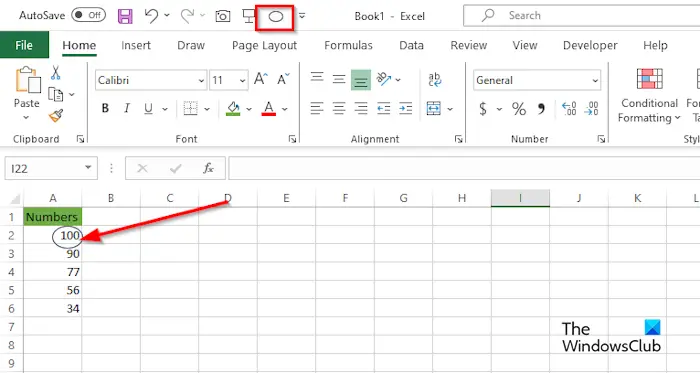
Task: Apply the green Fill Color bucket
Action: [233, 108]
